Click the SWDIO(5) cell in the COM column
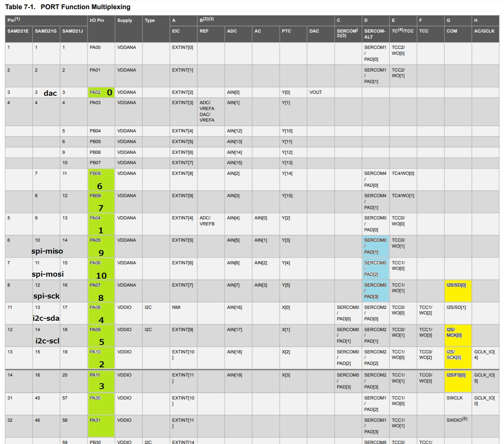This screenshot has width=504, height=444. click(x=458, y=426)
